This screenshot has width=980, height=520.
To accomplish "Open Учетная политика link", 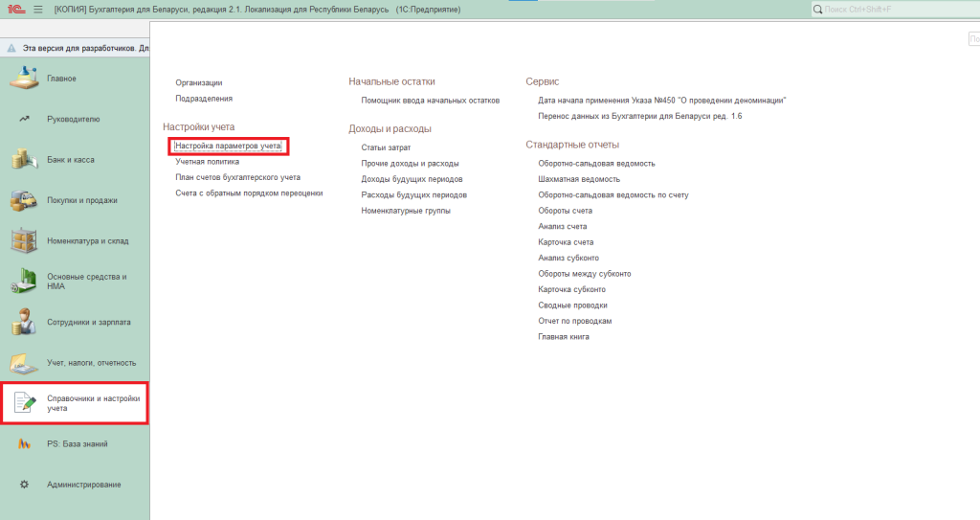I will click(x=207, y=162).
